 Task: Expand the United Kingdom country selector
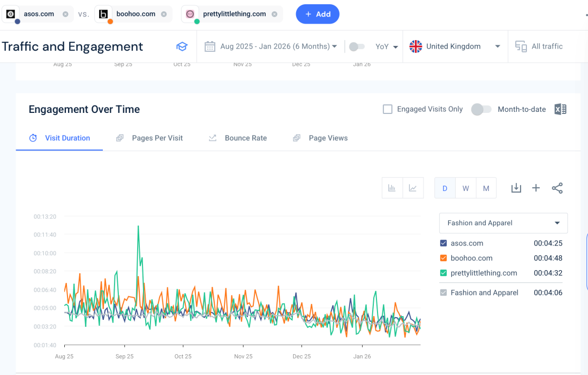coord(455,47)
